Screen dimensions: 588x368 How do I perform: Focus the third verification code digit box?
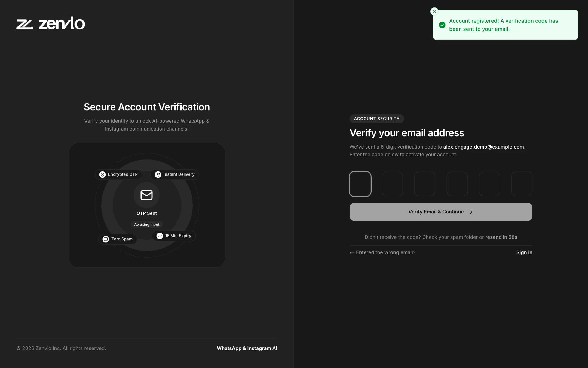pyautogui.click(x=424, y=184)
